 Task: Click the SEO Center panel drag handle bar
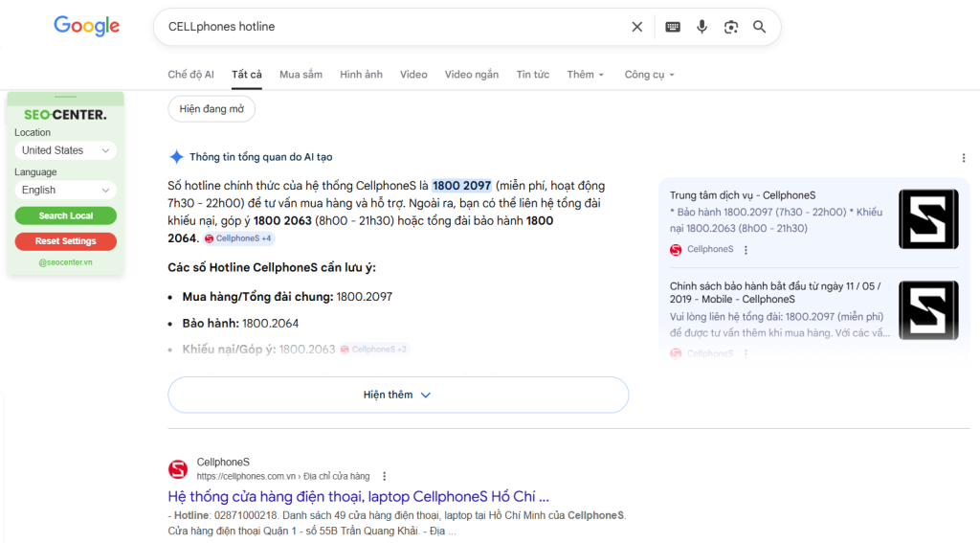coord(66,97)
